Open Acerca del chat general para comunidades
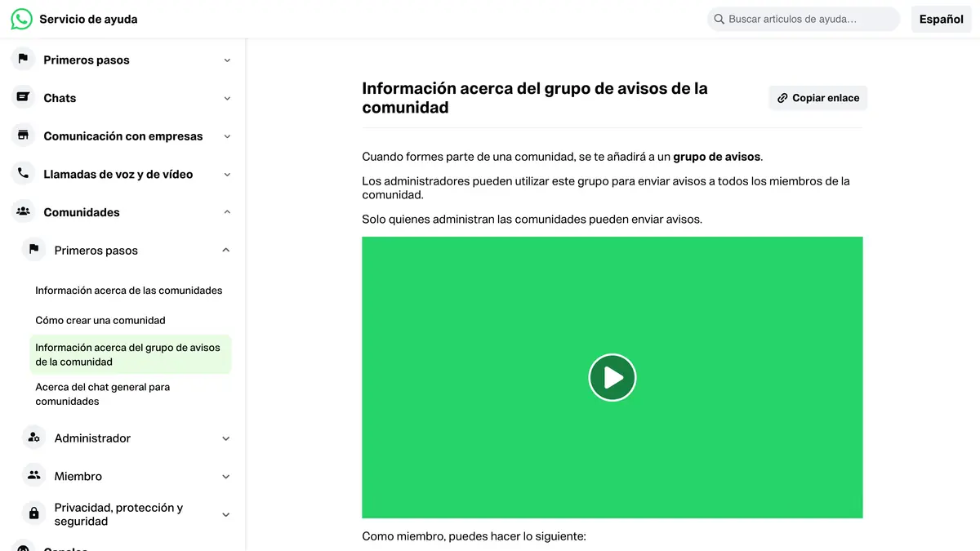Viewport: 980px width, 551px height. 102,394
